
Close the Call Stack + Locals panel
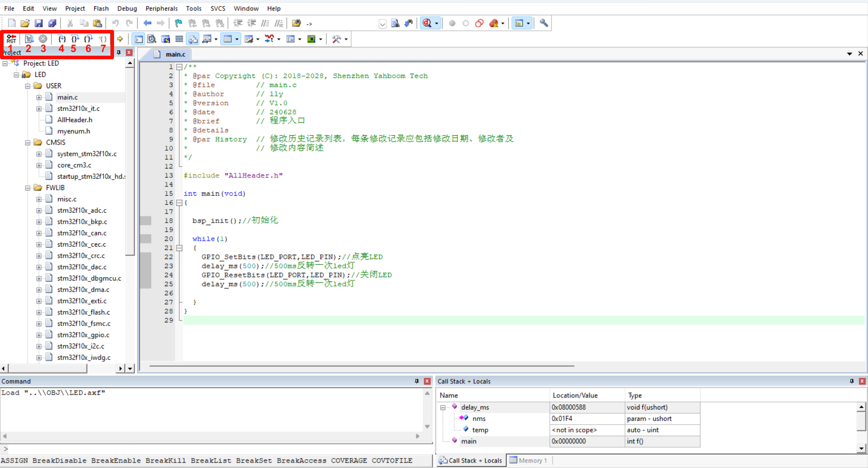862,381
